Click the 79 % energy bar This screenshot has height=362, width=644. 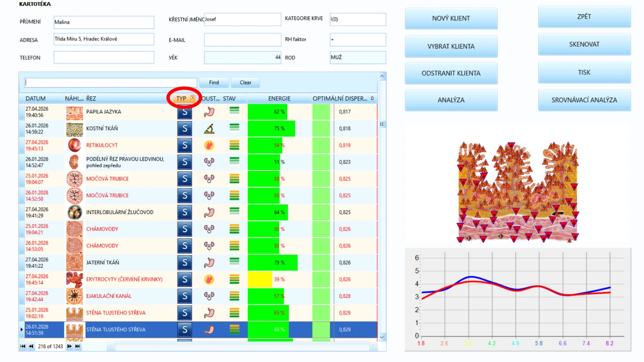[273, 263]
